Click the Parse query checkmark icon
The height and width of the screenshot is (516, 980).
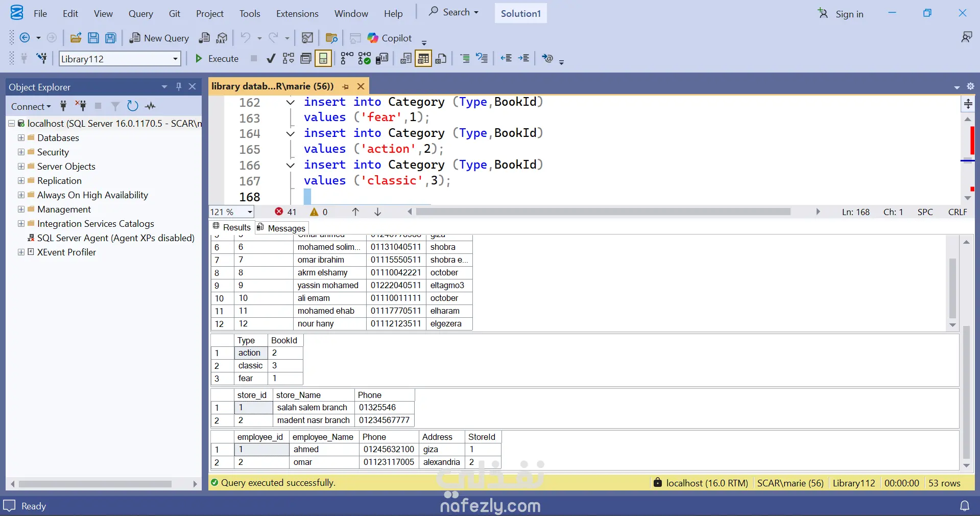(x=271, y=59)
